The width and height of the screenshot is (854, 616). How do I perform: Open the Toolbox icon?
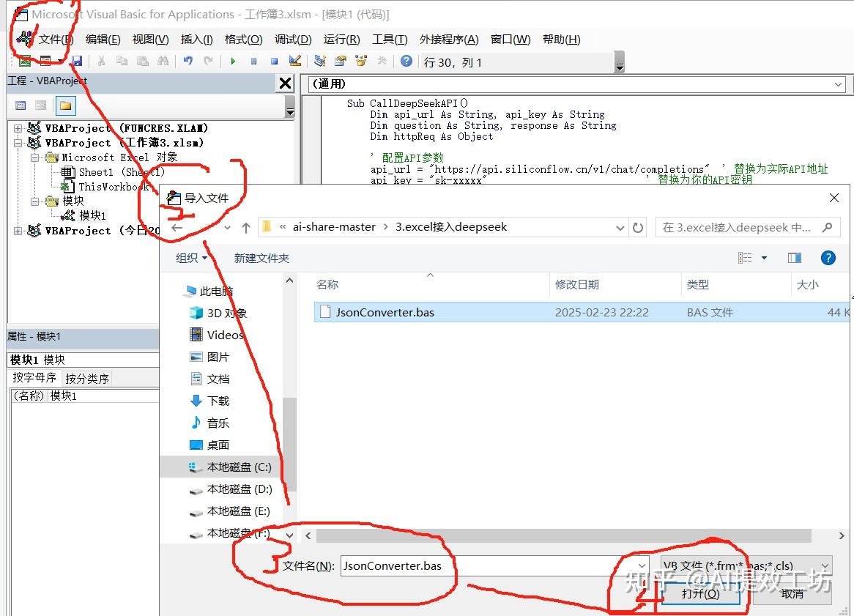[382, 61]
